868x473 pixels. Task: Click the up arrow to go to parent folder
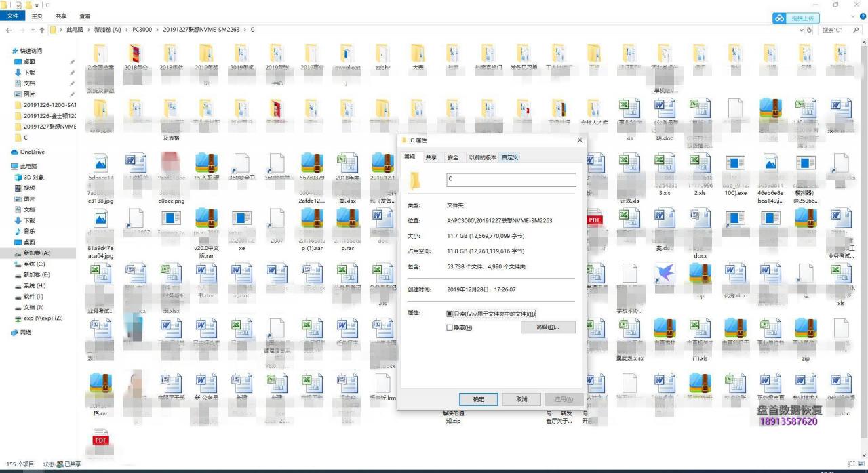42,30
